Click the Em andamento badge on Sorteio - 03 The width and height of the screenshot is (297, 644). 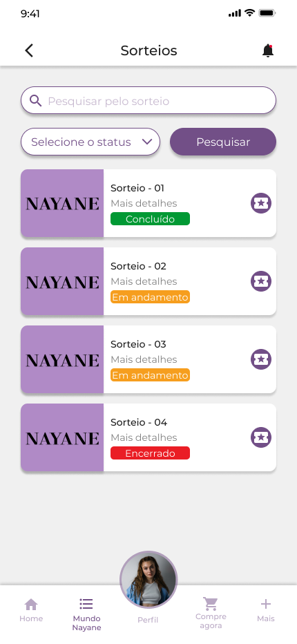coord(150,375)
